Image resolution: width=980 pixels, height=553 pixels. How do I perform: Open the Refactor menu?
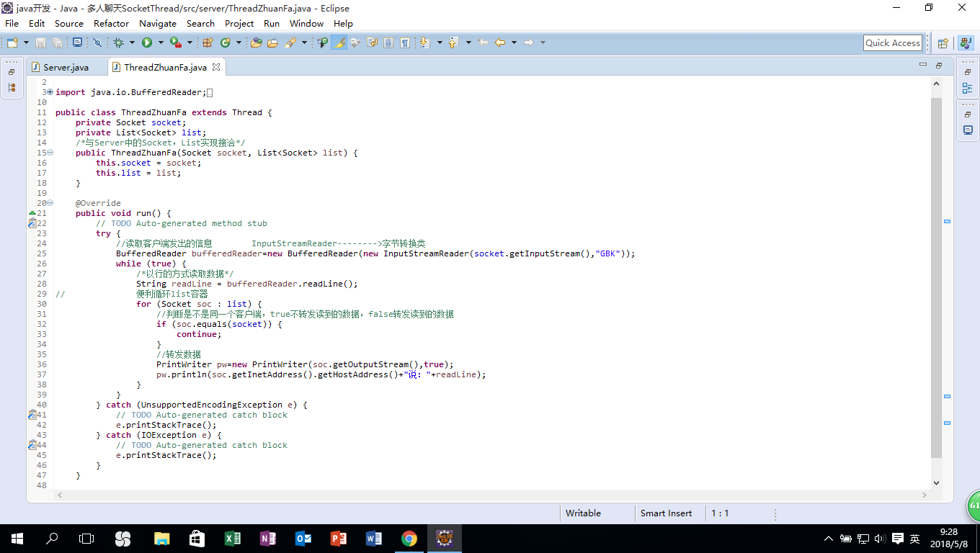tap(111, 23)
